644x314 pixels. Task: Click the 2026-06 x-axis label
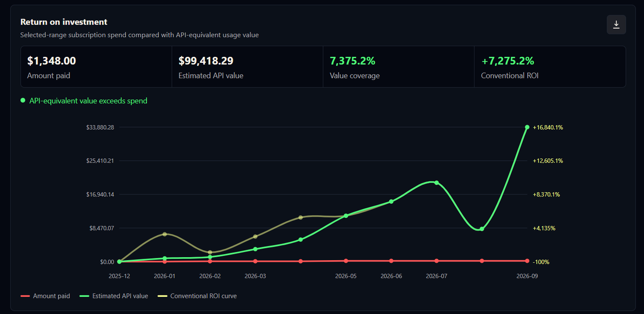click(x=391, y=276)
